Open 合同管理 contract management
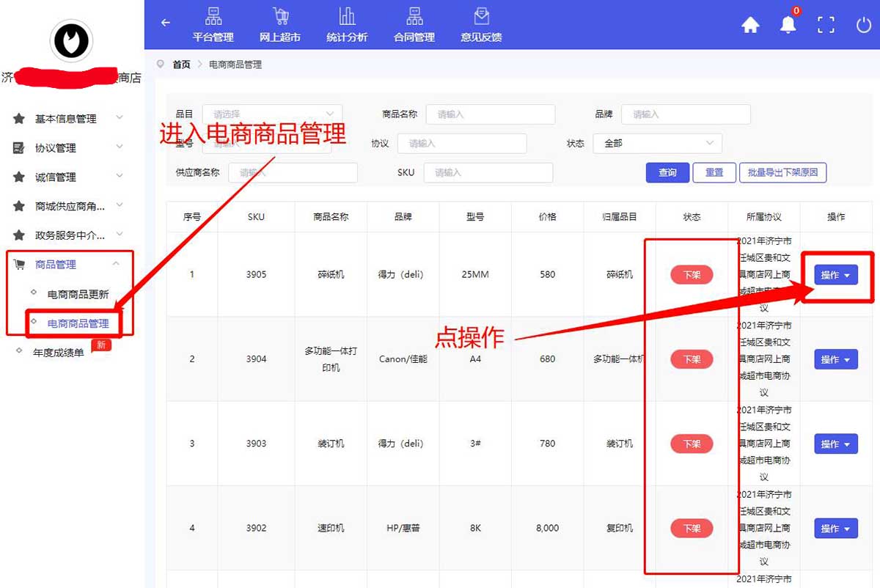This screenshot has height=588, width=880. pos(414,25)
